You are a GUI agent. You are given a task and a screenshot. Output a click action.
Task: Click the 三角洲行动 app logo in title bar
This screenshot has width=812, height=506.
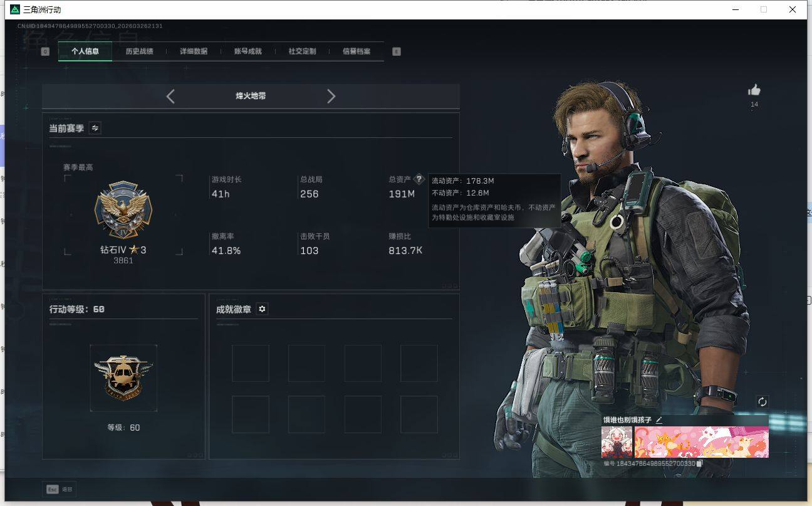(x=16, y=9)
